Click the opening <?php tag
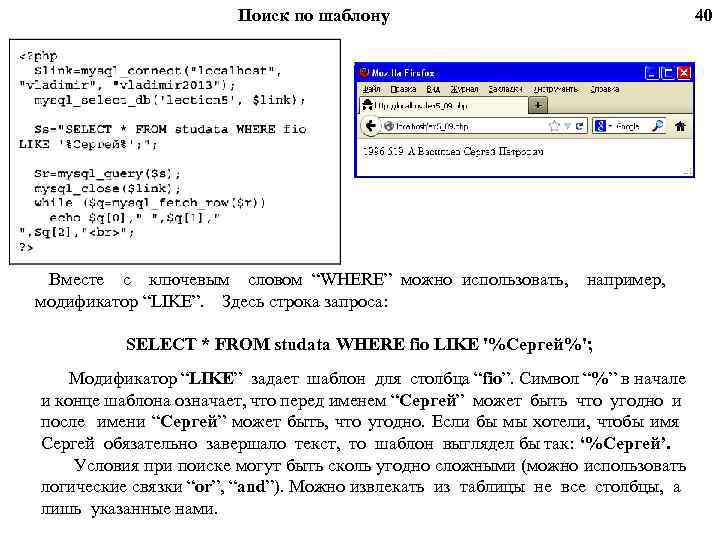The width and height of the screenshot is (720, 540). tap(38, 56)
